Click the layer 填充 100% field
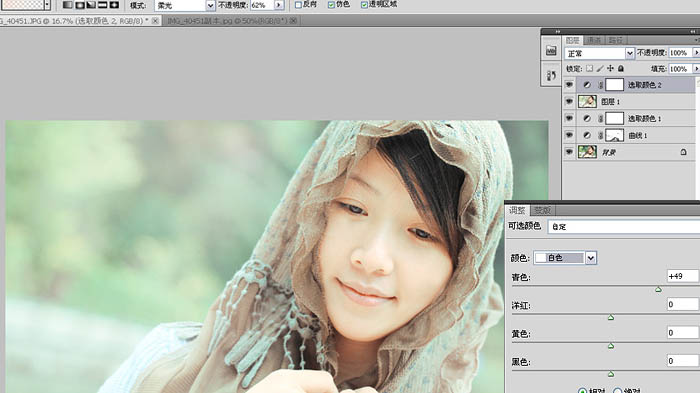700x393 pixels. pyautogui.click(x=680, y=69)
